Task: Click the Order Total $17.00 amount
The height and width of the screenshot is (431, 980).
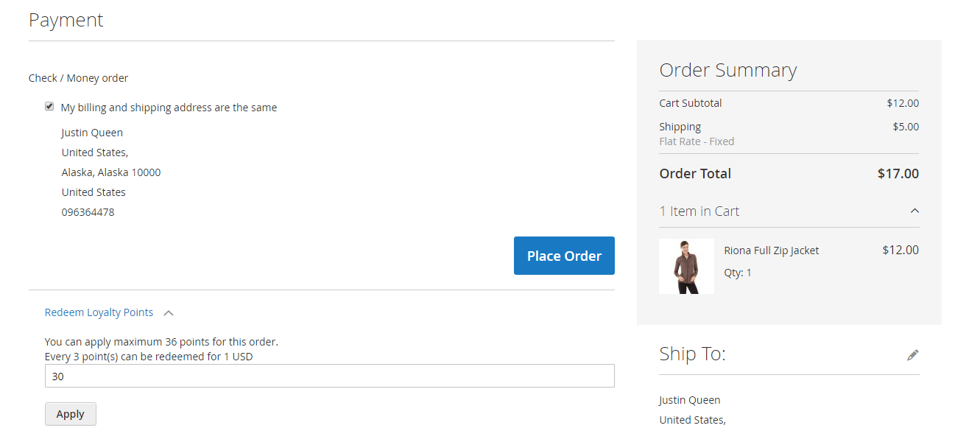Action: 898,174
